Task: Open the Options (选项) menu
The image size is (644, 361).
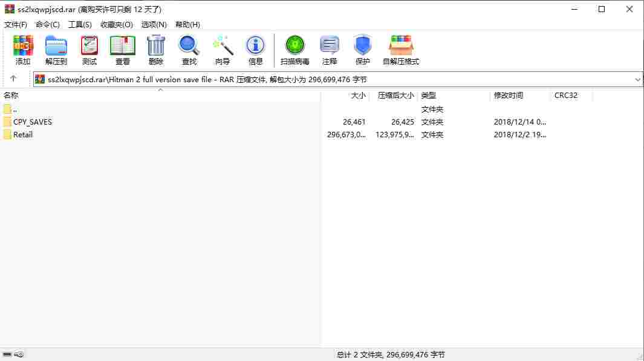Action: 154,25
